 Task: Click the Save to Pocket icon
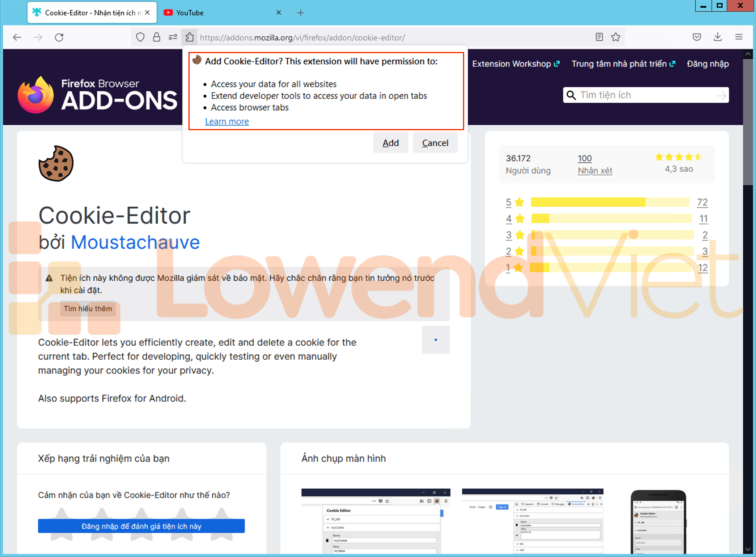click(697, 37)
